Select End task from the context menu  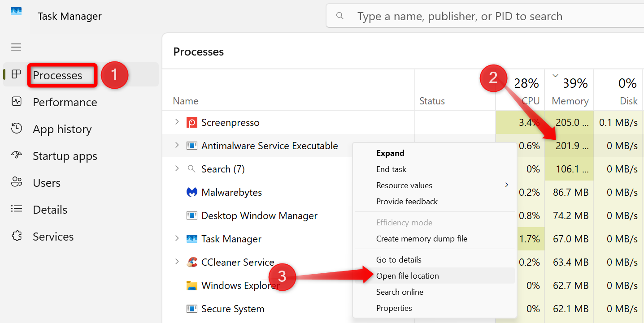pyautogui.click(x=391, y=169)
